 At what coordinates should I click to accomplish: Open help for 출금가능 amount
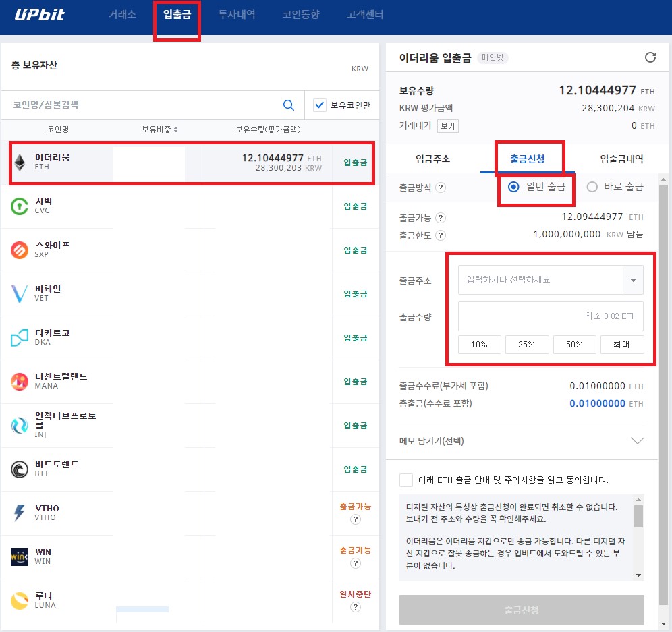tap(440, 218)
